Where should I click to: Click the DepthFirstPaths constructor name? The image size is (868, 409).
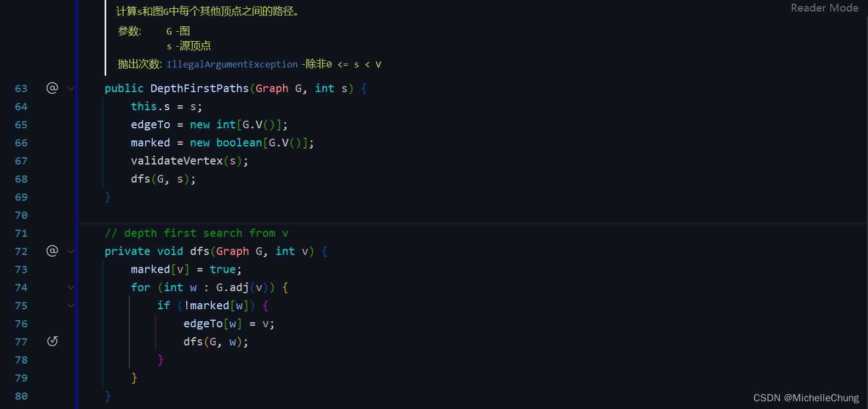click(x=199, y=88)
